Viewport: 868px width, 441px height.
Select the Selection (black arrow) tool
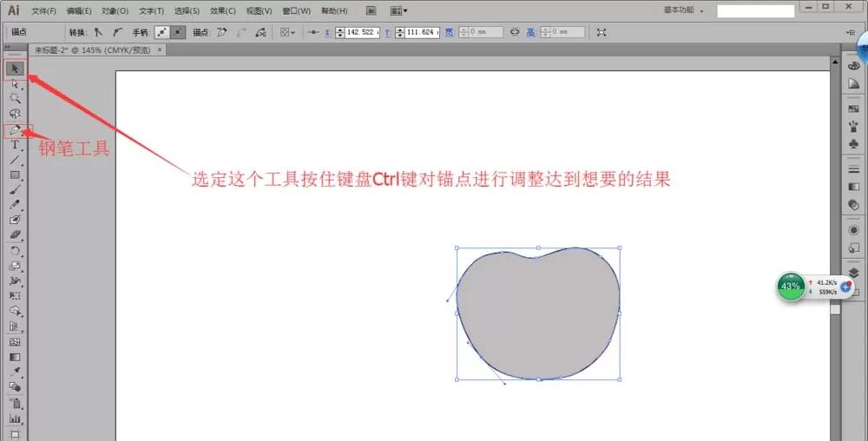coord(15,69)
